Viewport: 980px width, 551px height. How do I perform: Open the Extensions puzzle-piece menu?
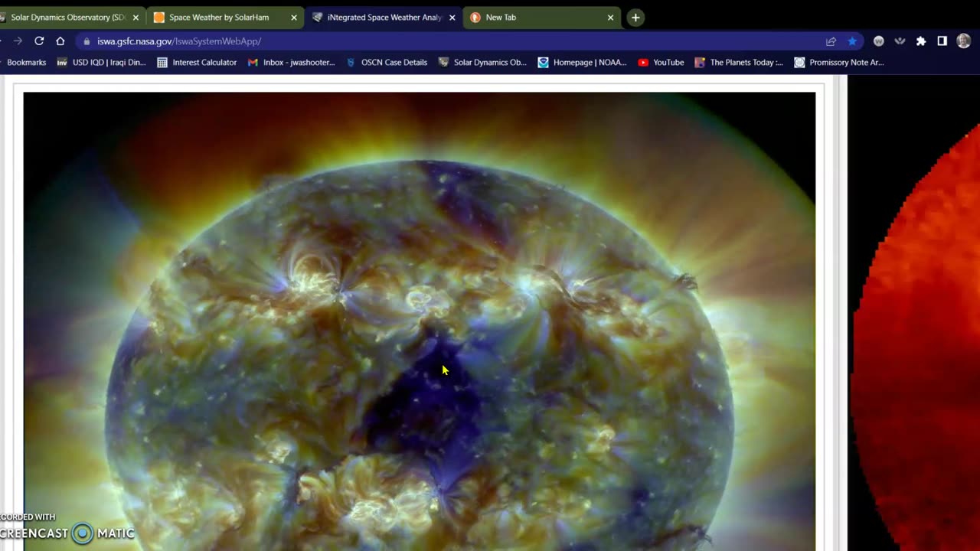921,41
